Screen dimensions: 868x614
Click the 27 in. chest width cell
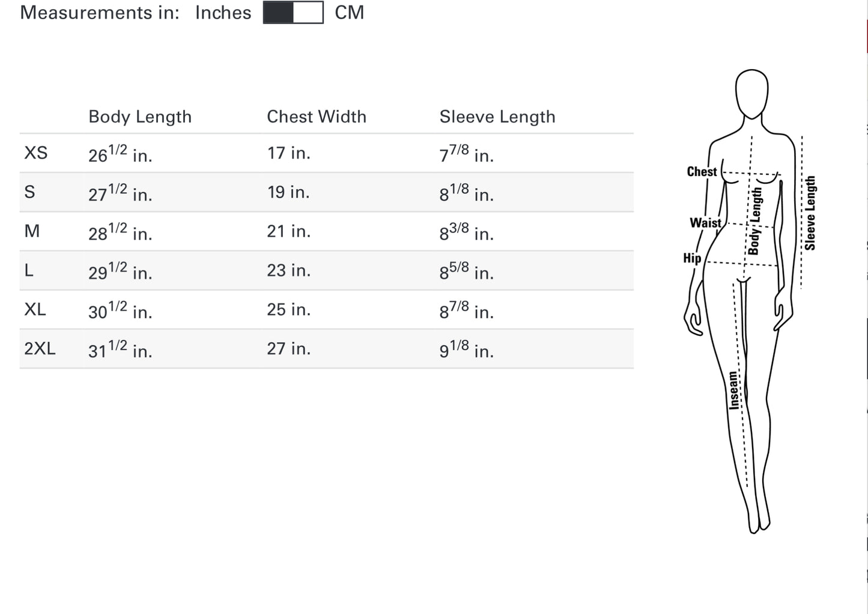pos(288,348)
